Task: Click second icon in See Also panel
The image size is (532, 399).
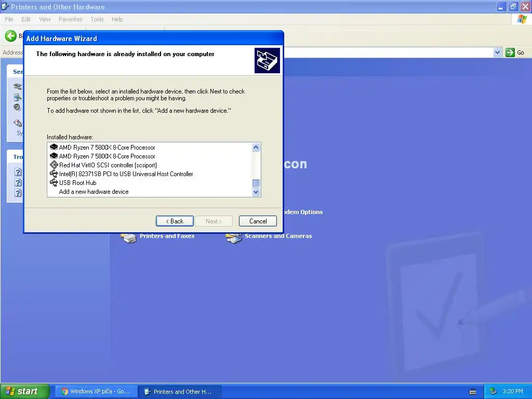Action: 17,97
